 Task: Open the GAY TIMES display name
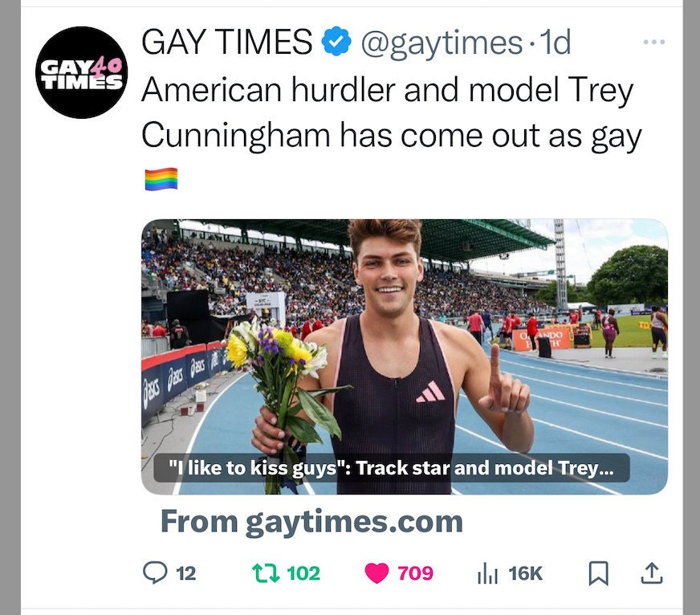coord(227,42)
